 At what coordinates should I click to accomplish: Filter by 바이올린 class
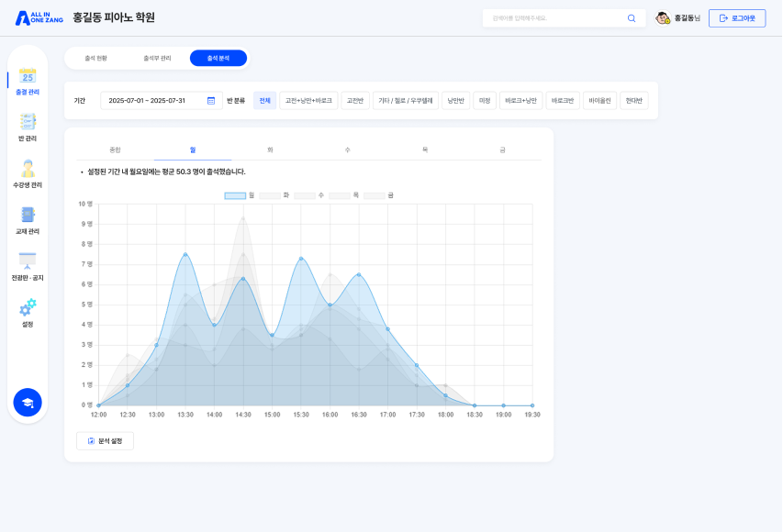[599, 101]
